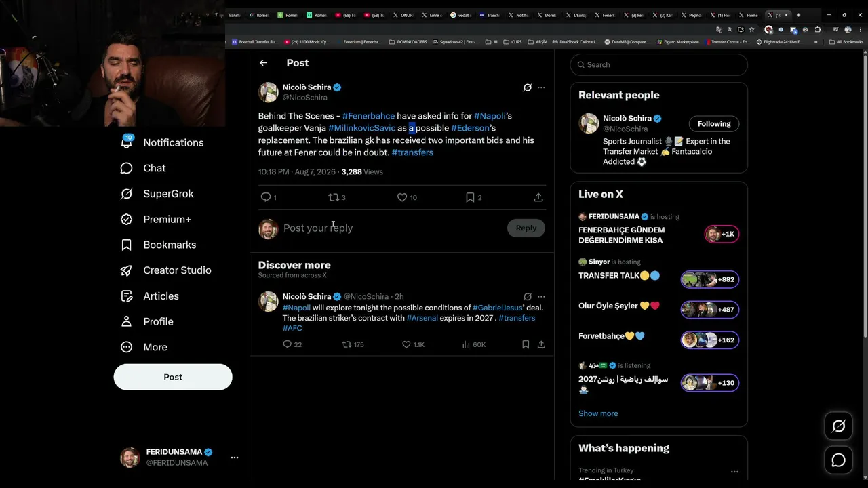Reply to the Gabriel Jesus post

pos(287,344)
